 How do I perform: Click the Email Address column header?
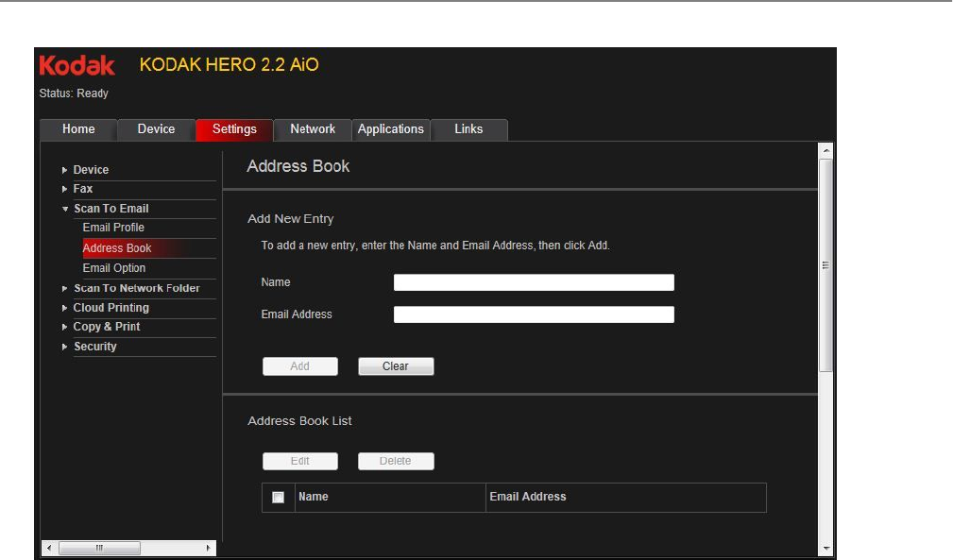(x=626, y=497)
